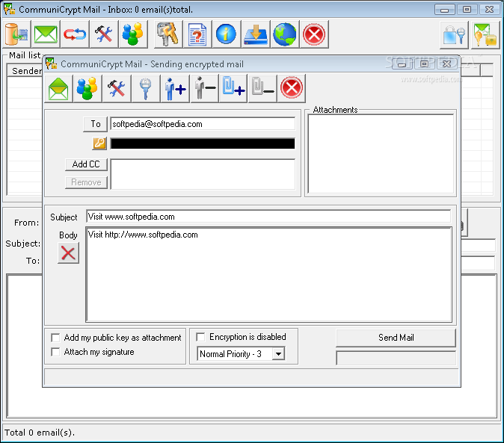
Task: Click inside the Body text area
Action: click(269, 274)
